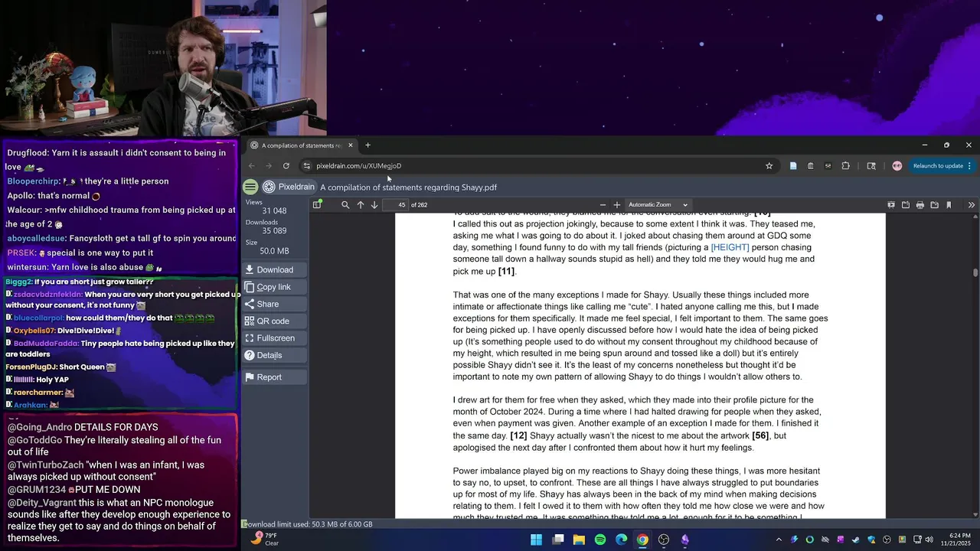Open a new browser tab

[x=367, y=145]
